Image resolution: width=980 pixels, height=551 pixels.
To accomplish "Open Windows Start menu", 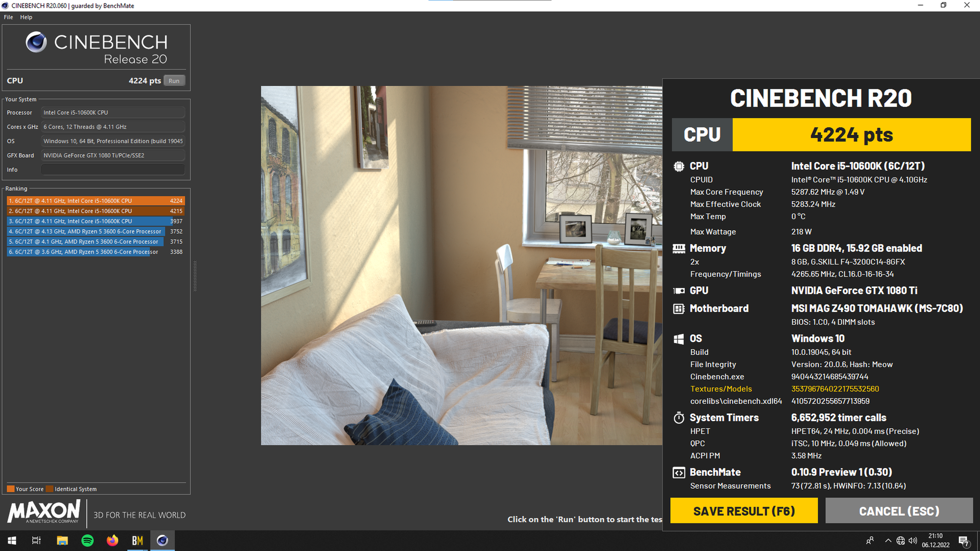I will click(x=12, y=541).
